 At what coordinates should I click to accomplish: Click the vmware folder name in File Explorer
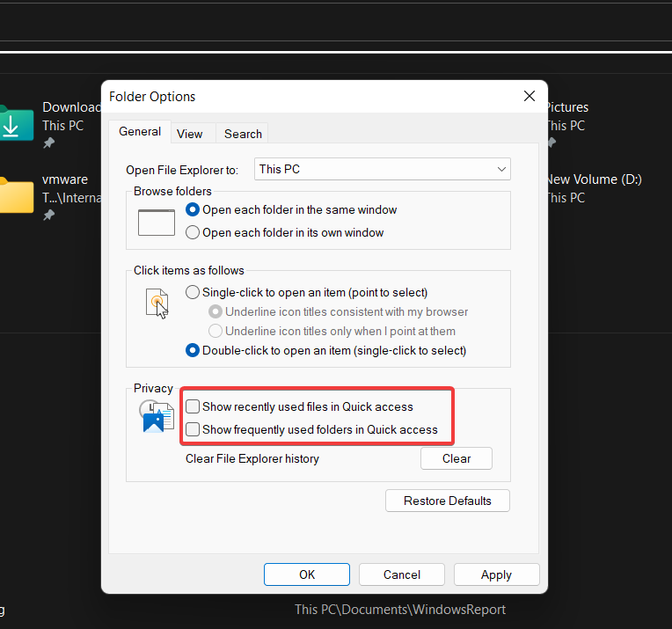[65, 179]
